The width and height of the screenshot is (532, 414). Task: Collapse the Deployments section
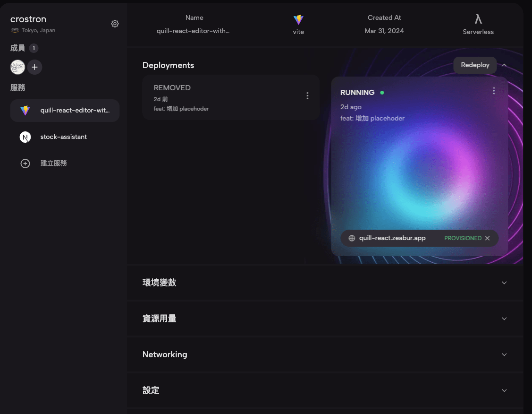[x=504, y=65]
